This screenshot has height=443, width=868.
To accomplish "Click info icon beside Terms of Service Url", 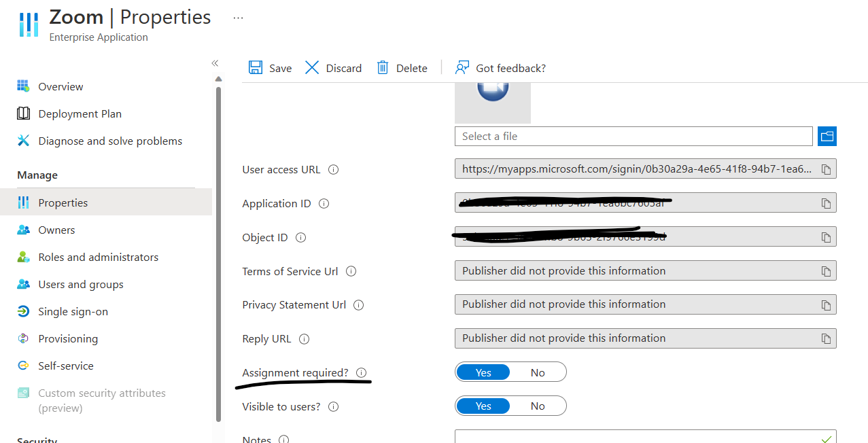I will (351, 271).
